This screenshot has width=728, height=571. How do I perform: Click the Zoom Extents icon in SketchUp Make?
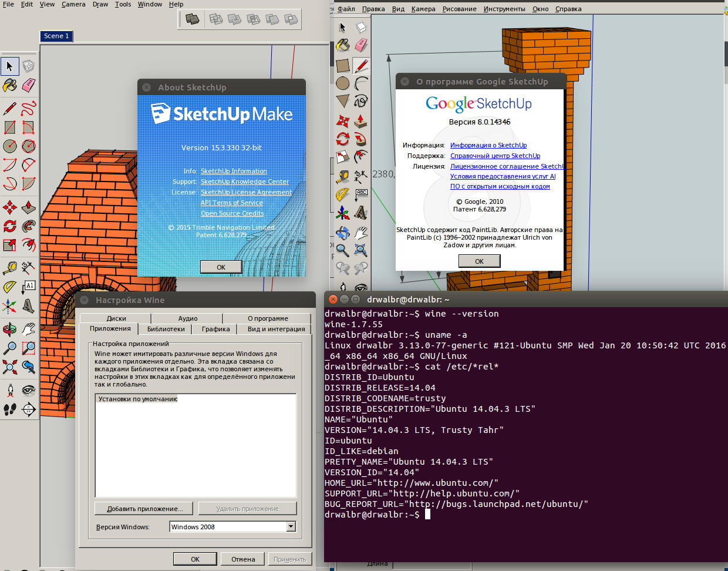(10, 367)
